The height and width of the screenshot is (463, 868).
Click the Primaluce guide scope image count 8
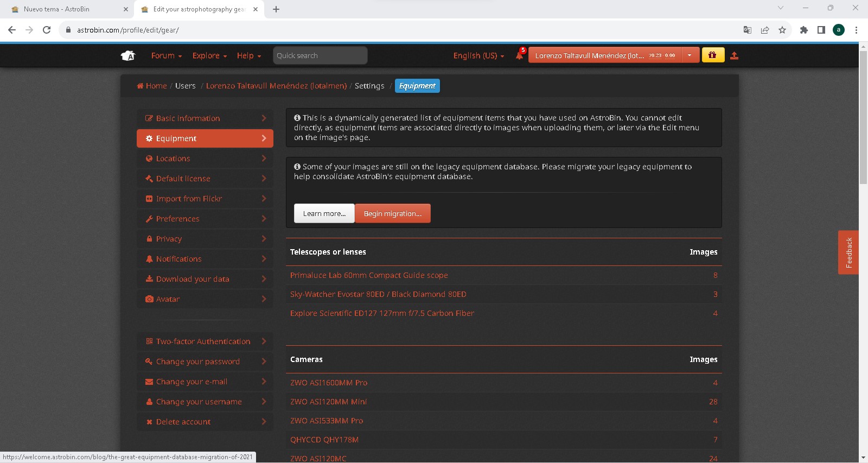(715, 275)
